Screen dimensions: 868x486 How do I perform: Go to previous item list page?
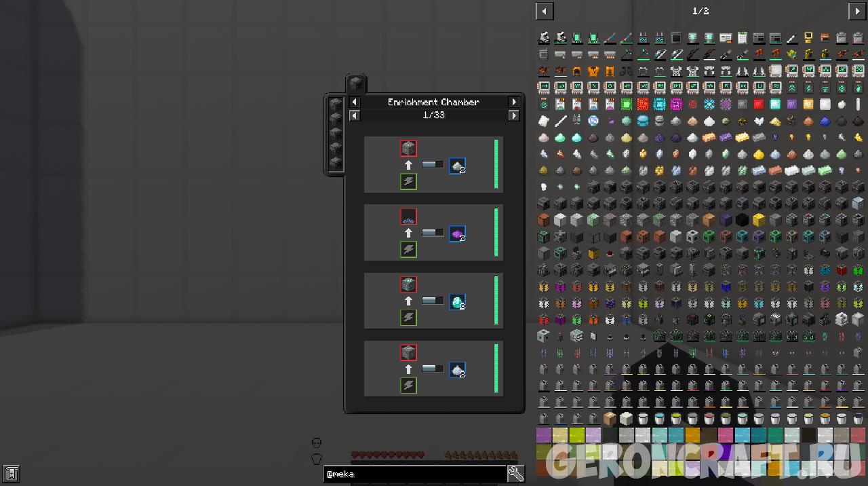(x=545, y=11)
